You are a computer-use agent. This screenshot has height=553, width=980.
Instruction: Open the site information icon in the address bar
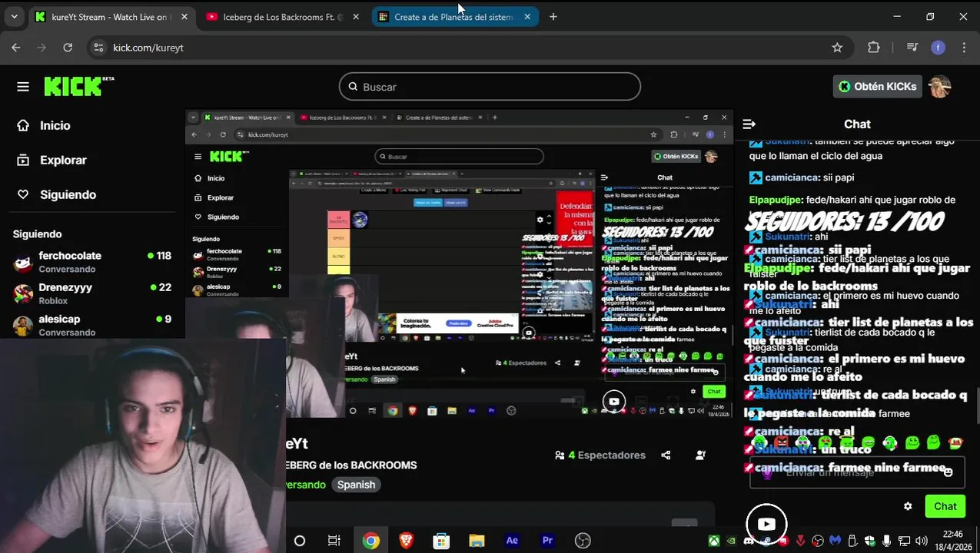pyautogui.click(x=98, y=48)
